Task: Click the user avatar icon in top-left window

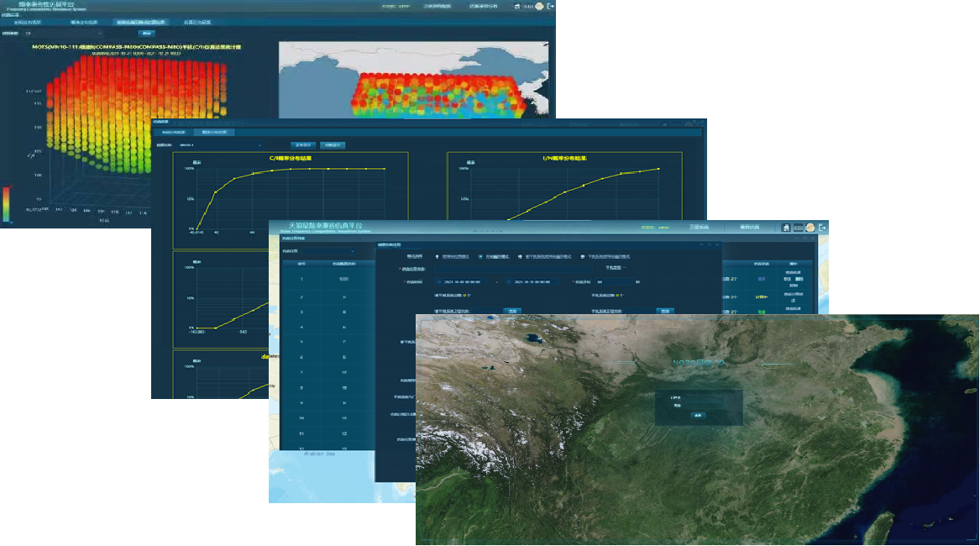Action: (x=538, y=6)
